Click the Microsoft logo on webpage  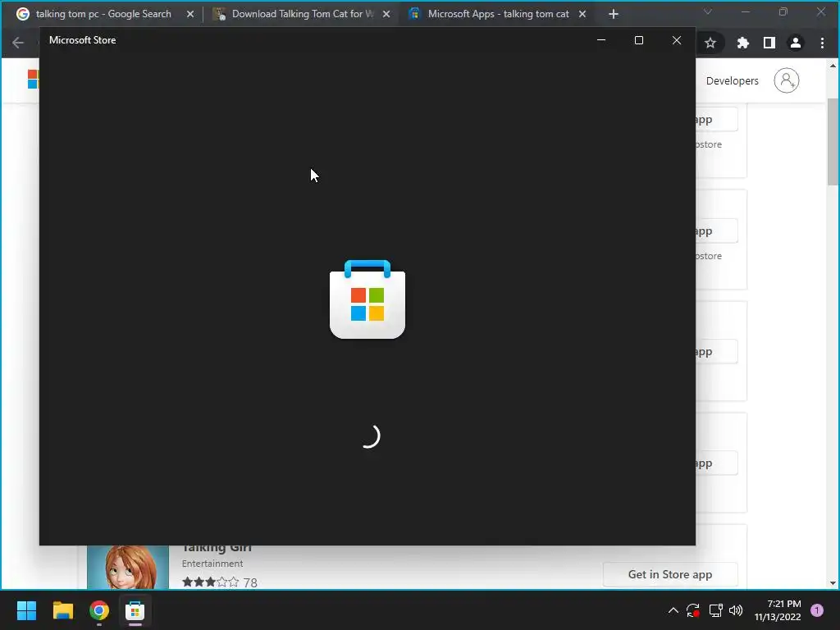pos(33,80)
